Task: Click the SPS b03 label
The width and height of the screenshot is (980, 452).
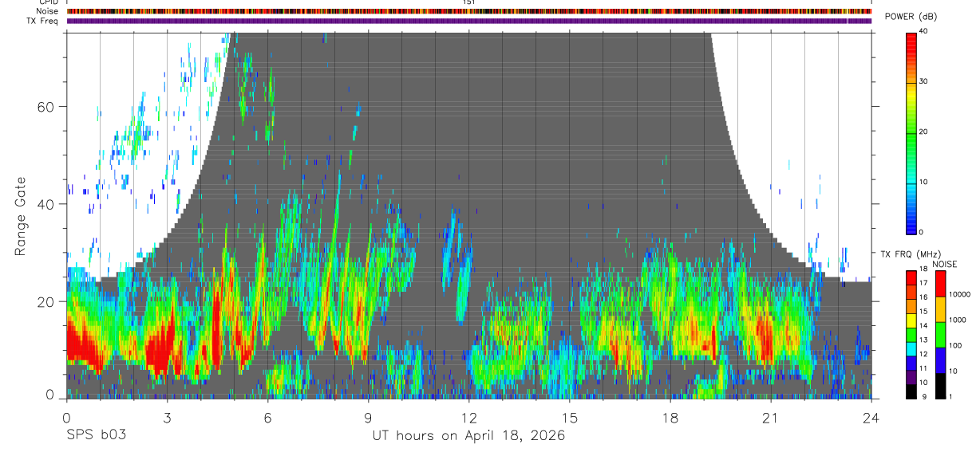Action: click(96, 435)
